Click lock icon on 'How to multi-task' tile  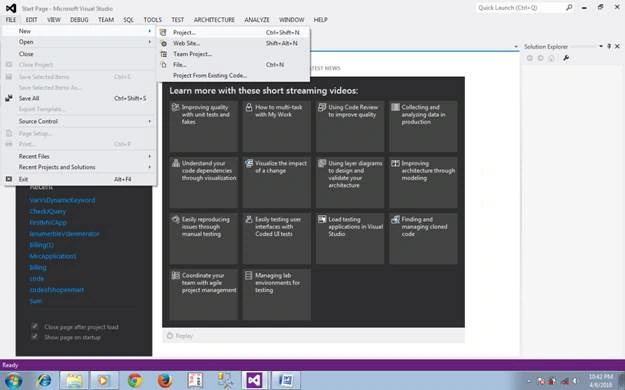249,107
